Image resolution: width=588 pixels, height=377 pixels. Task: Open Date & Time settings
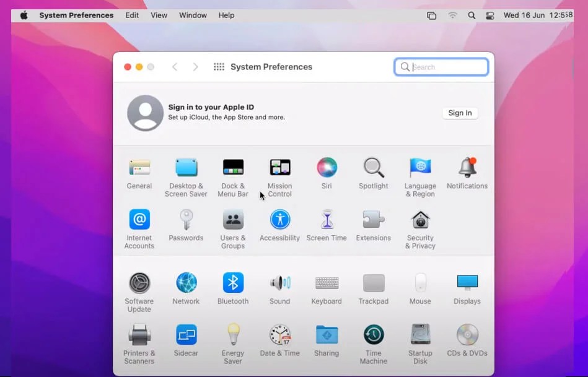coord(280,335)
